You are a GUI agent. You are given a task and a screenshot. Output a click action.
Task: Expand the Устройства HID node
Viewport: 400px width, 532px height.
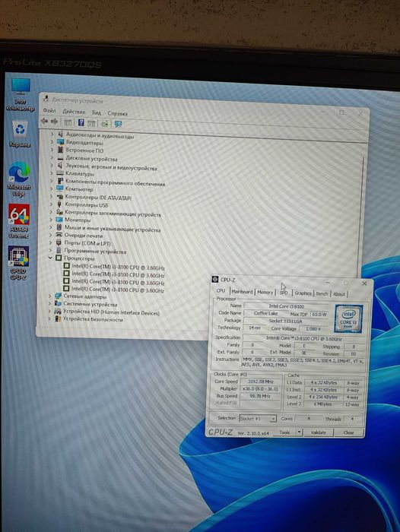coord(50,311)
